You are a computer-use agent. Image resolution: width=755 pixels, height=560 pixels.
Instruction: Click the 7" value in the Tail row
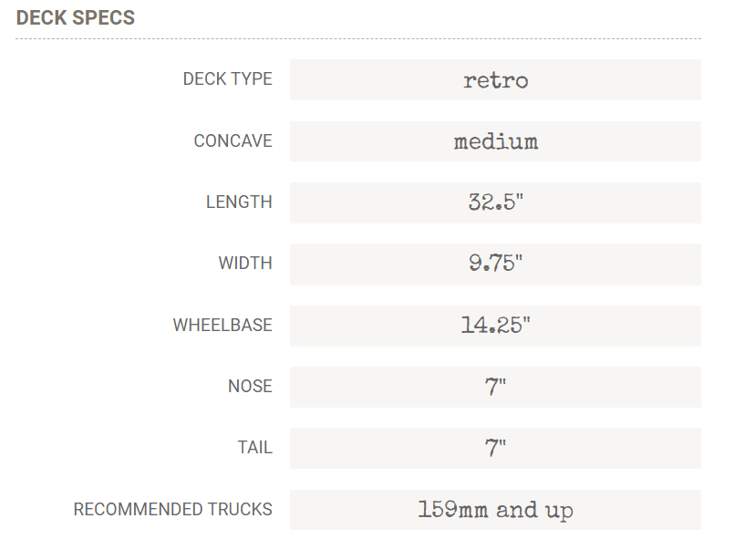pyautogui.click(x=495, y=448)
